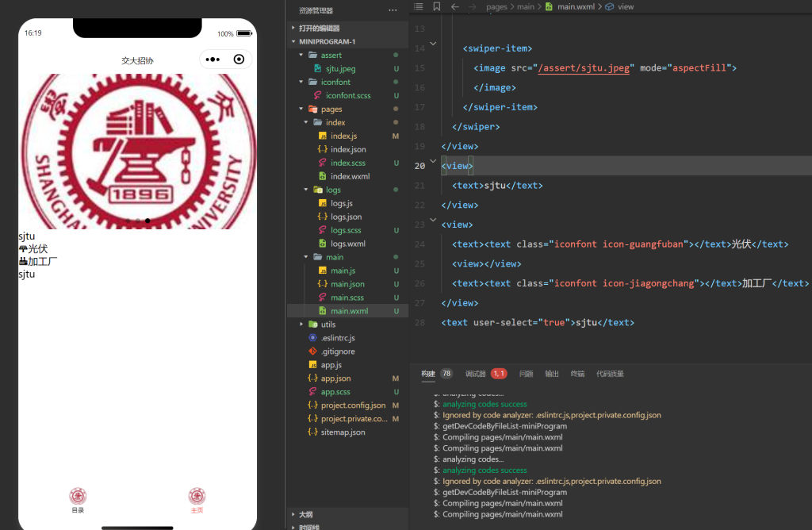The width and height of the screenshot is (812, 530).
Task: Tap the 主页 tab bar icon
Action: pyautogui.click(x=197, y=497)
